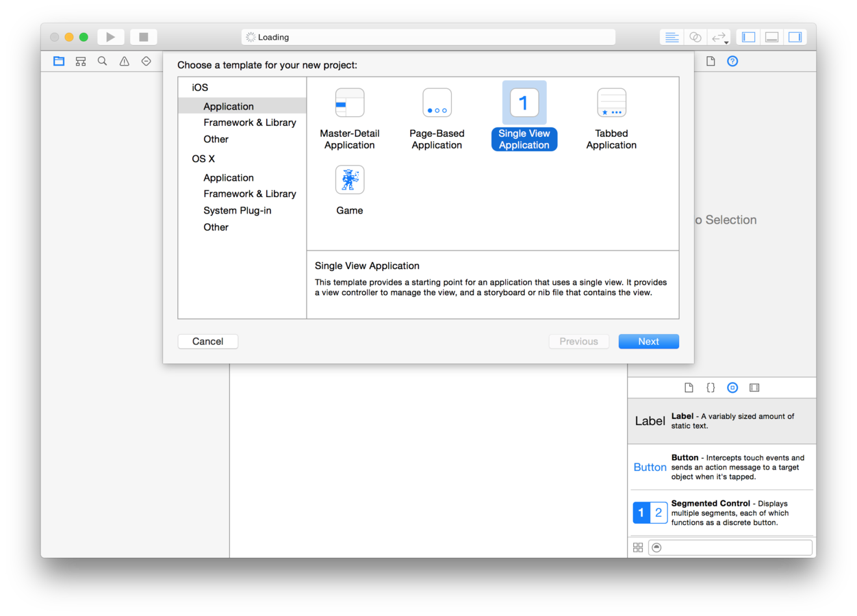Viewport: 857px width, 616px height.
Task: Collapse the iOS section in the sidebar
Action: click(199, 87)
